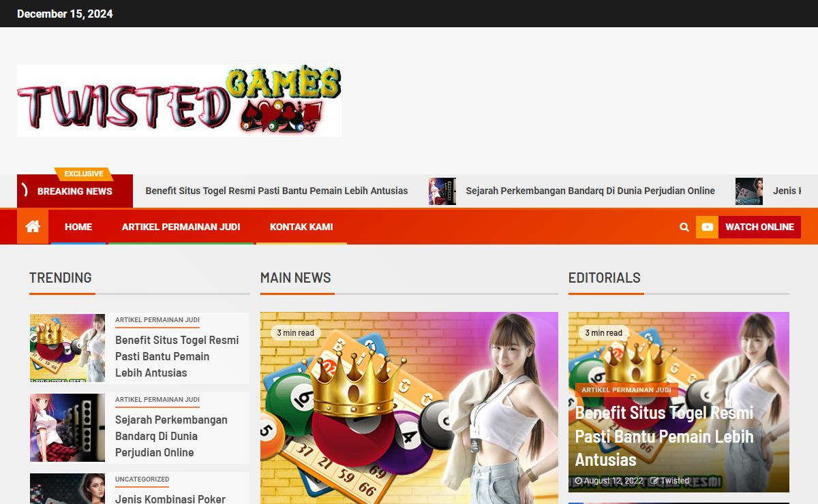The image size is (818, 504).
Task: Open ticker headline Benefit Situs Togel Resmi
Action: pyautogui.click(x=277, y=191)
